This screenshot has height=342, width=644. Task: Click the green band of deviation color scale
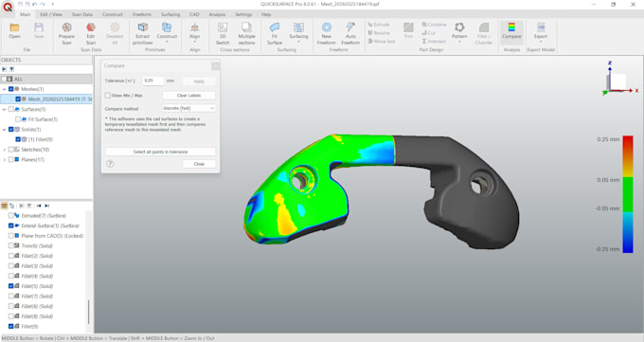coord(628,194)
